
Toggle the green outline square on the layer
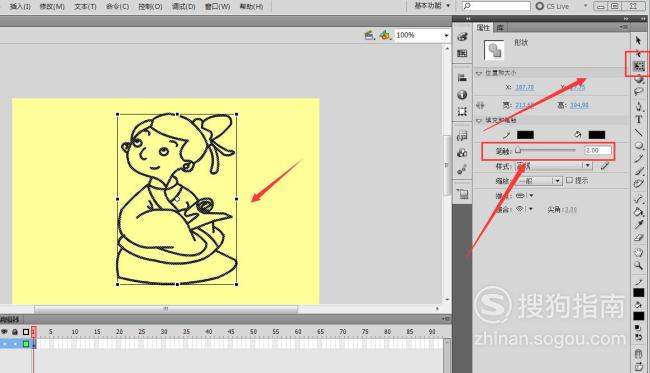[26, 344]
